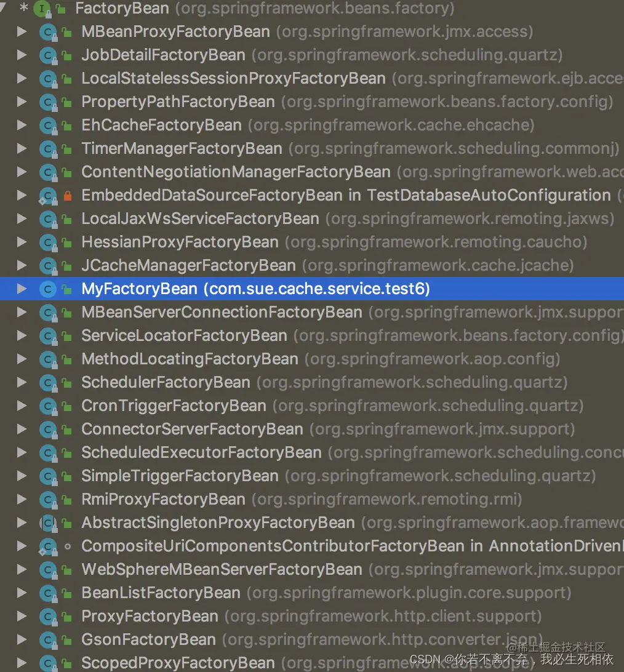Expand the PropertyPathFactoryBean node arrow
This screenshot has height=672, width=624.
pyautogui.click(x=22, y=102)
